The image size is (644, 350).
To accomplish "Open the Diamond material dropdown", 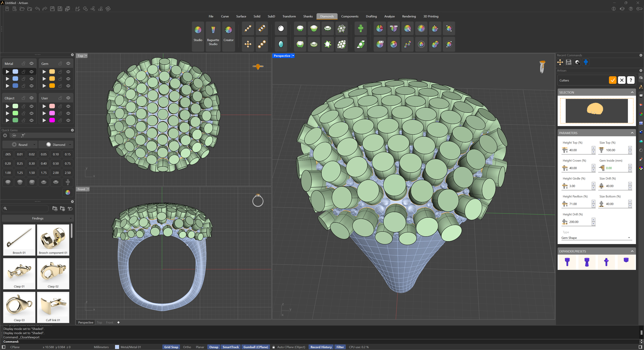I will pyautogui.click(x=56, y=145).
